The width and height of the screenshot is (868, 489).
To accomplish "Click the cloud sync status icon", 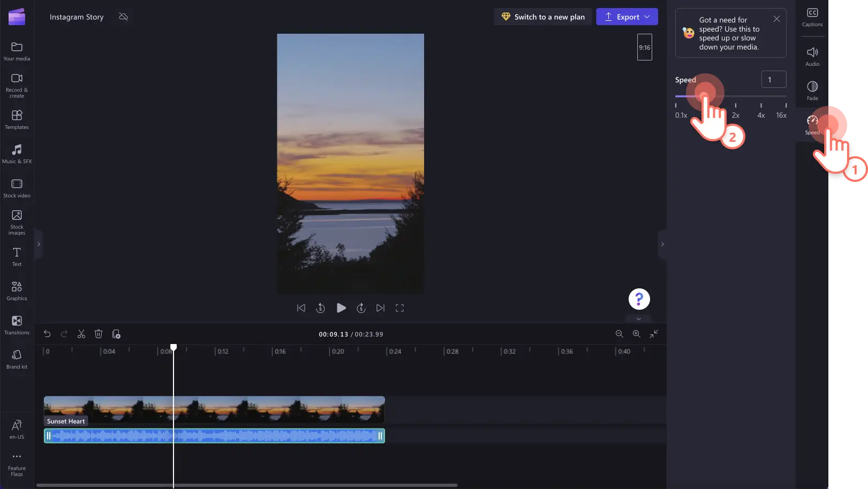I will pyautogui.click(x=123, y=17).
